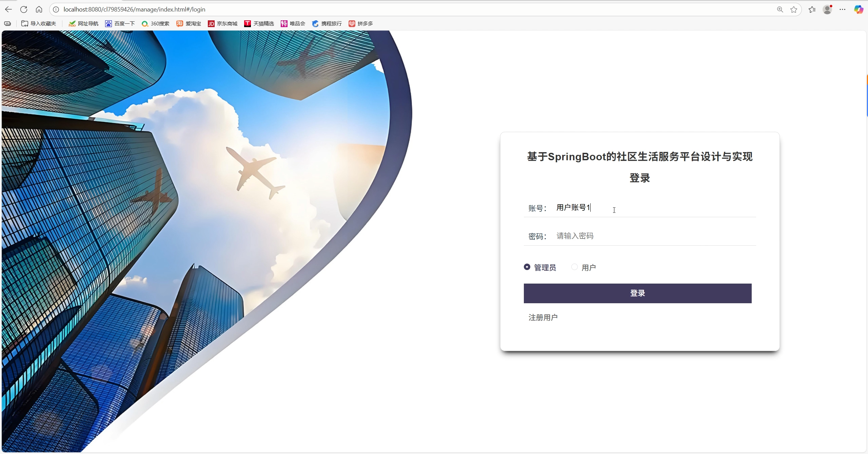Select the 用户 radio button
Image resolution: width=868 pixels, height=454 pixels.
point(574,267)
